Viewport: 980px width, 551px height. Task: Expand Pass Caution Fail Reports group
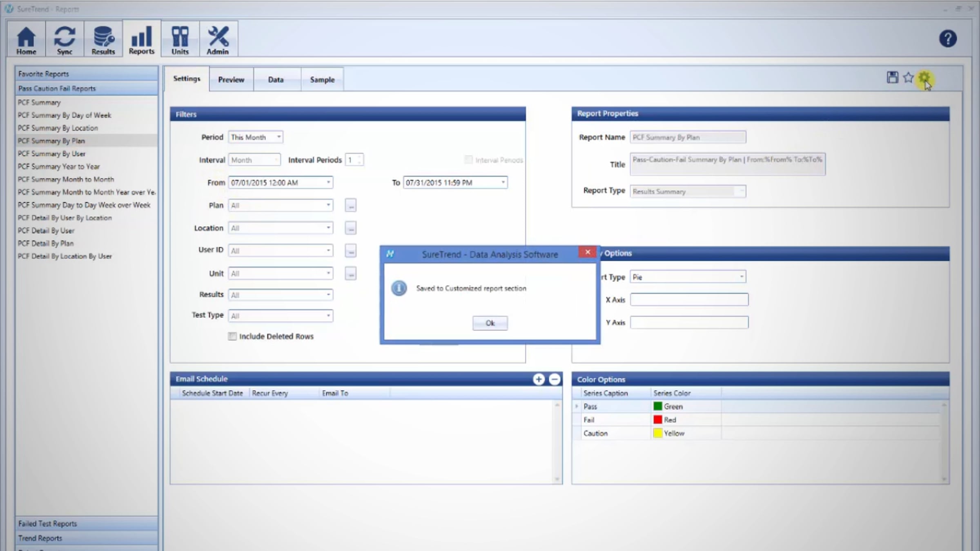(x=87, y=89)
